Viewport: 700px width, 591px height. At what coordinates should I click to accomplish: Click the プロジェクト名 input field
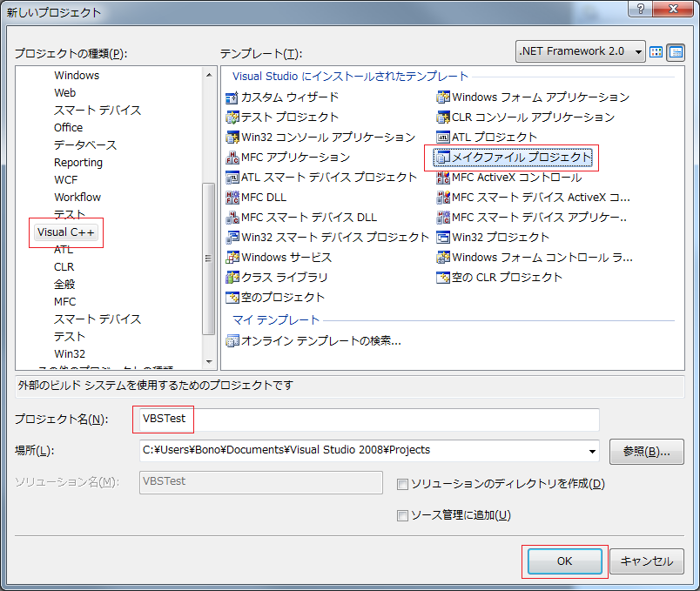click(x=369, y=420)
